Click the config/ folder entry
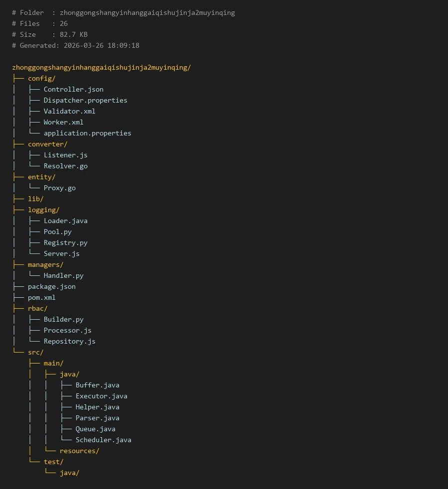Image resolution: width=448 pixels, height=489 pixels. pyautogui.click(x=41, y=78)
